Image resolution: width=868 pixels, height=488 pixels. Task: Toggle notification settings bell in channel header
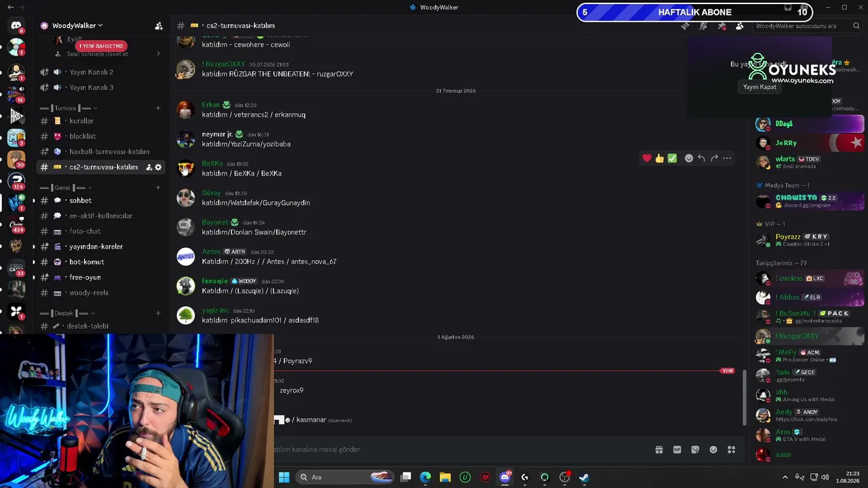tap(703, 26)
